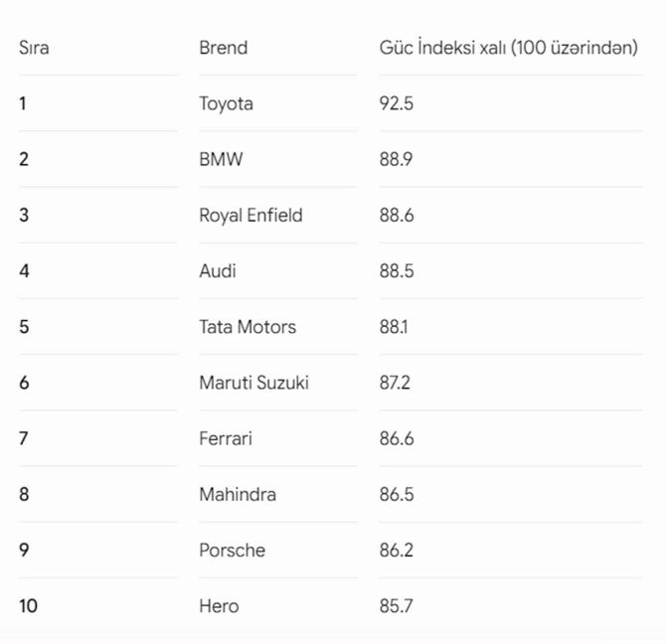
Task: Click the 92.5 score value
Action: click(396, 103)
